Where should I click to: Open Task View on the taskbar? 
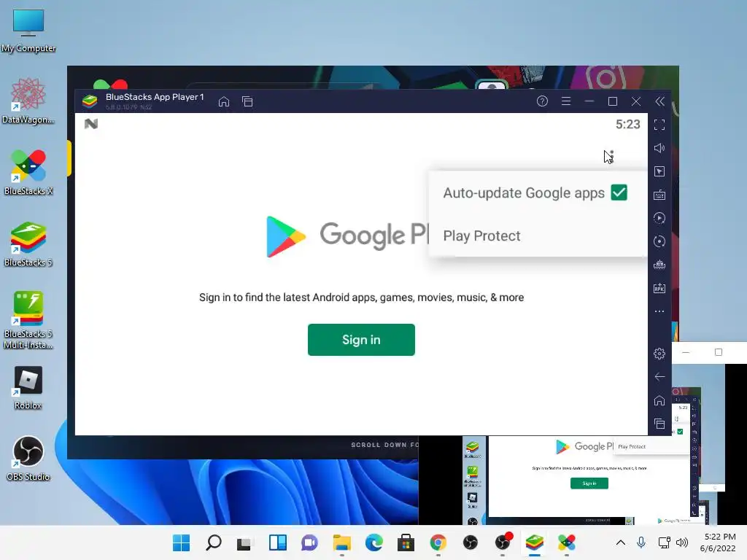(245, 542)
